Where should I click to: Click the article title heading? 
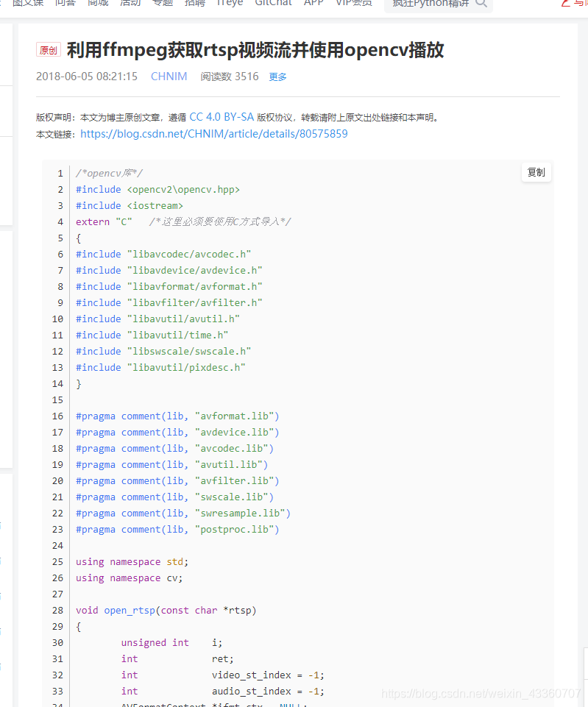[255, 49]
